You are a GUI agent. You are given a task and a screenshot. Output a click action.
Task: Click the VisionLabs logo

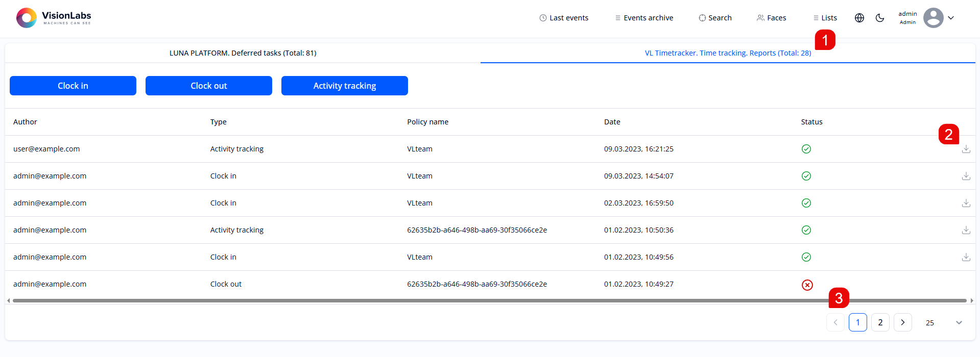click(54, 18)
